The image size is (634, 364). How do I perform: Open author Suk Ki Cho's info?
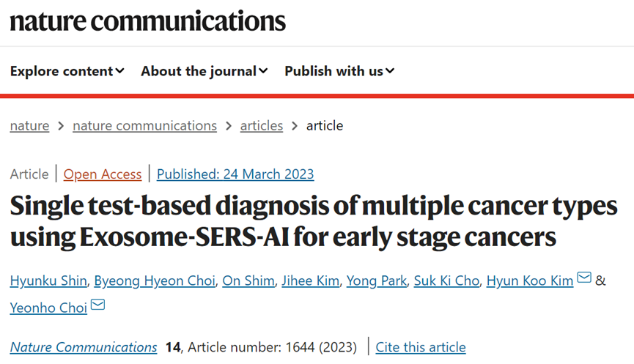click(x=446, y=281)
